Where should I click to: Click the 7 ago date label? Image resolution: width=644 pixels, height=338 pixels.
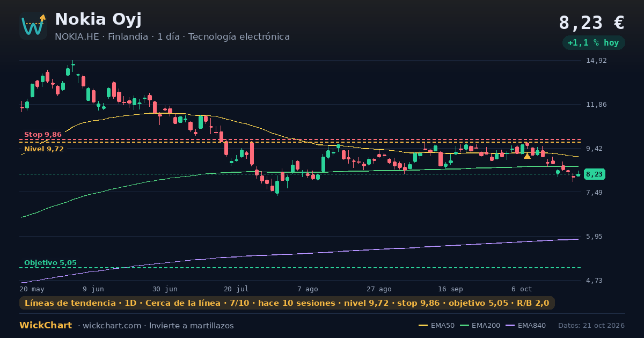click(308, 289)
